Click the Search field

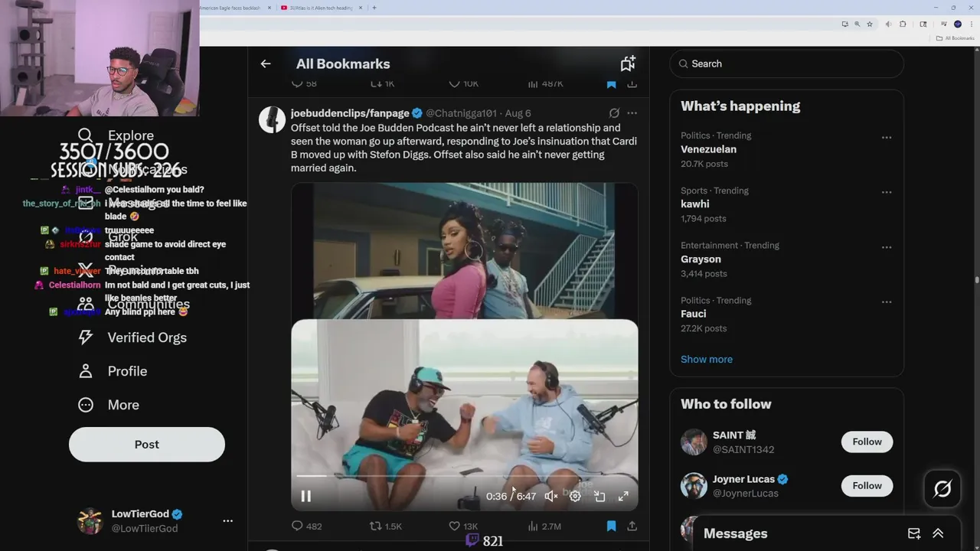(786, 64)
